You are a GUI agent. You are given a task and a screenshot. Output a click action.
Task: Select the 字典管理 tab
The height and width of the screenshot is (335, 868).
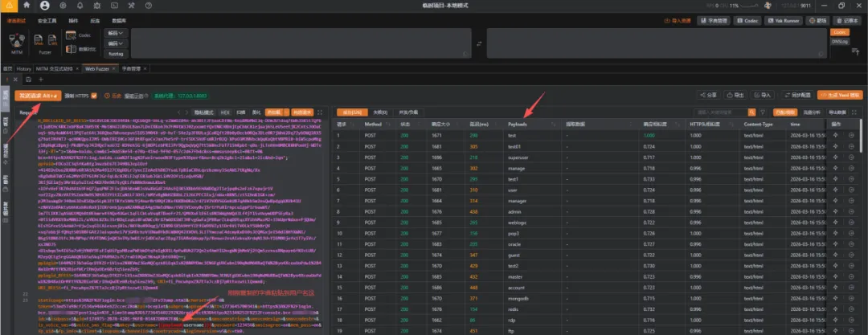[131, 68]
